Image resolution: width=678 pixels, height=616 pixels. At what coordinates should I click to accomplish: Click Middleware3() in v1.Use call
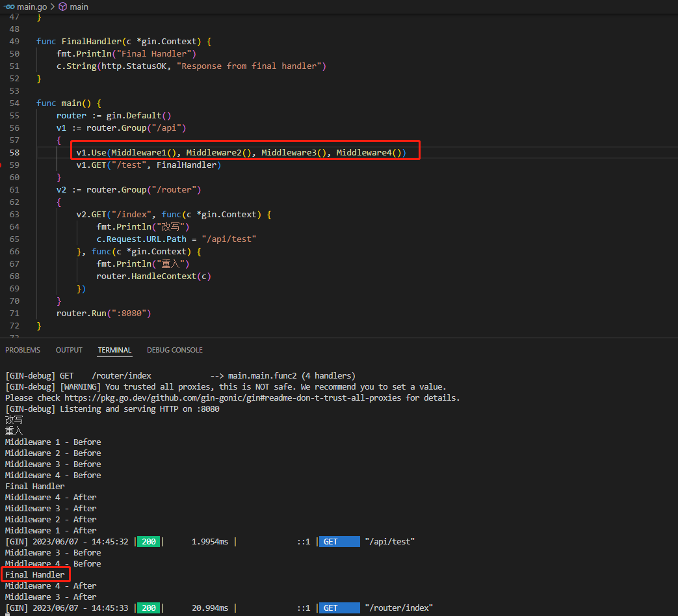(x=294, y=153)
